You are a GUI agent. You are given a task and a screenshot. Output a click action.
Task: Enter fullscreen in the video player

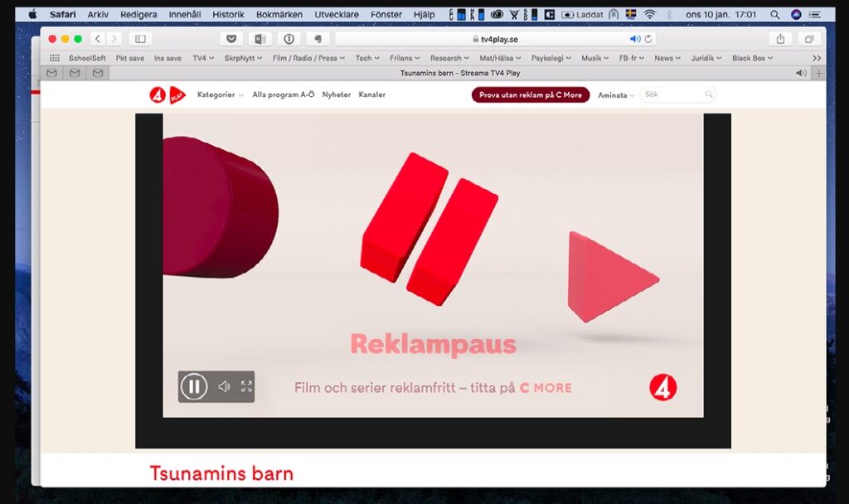[246, 386]
